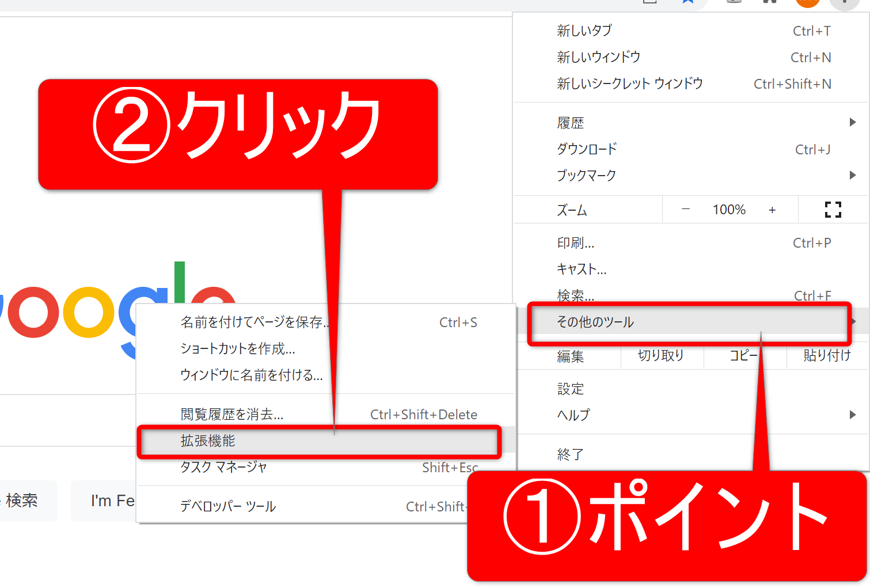This screenshot has height=588, width=870.
Task: Expand the ブックマーク submenu
Action: pos(691,175)
